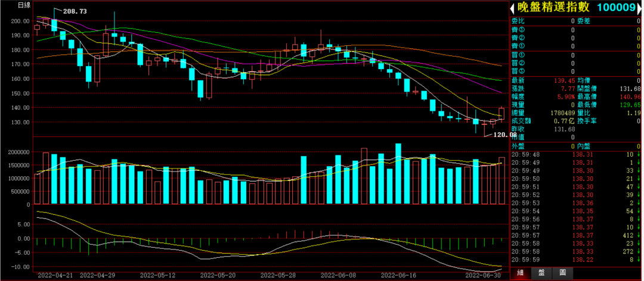Viewport: 644px width, 281px height.
Task: Click the 日線 period label
Action: click(x=24, y=5)
